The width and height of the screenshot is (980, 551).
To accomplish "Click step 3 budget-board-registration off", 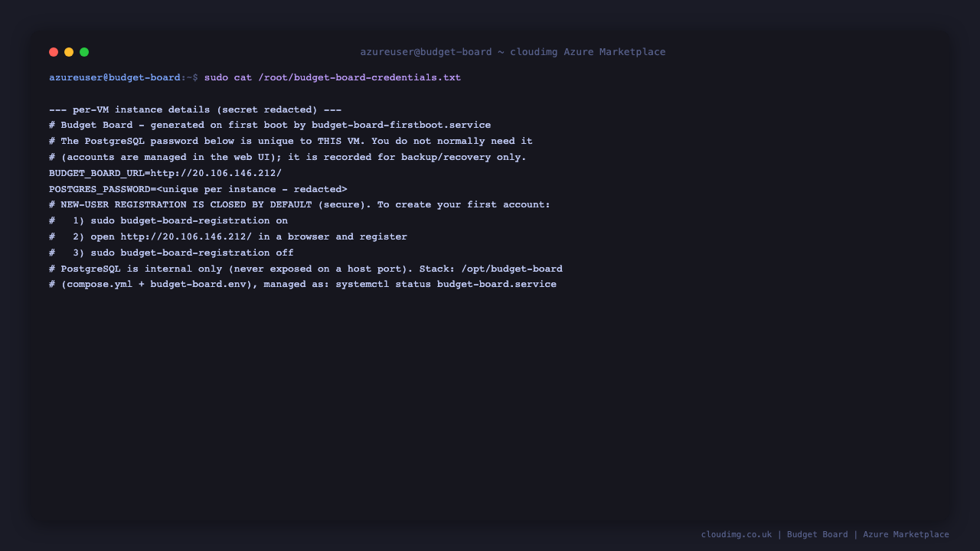I will click(171, 253).
